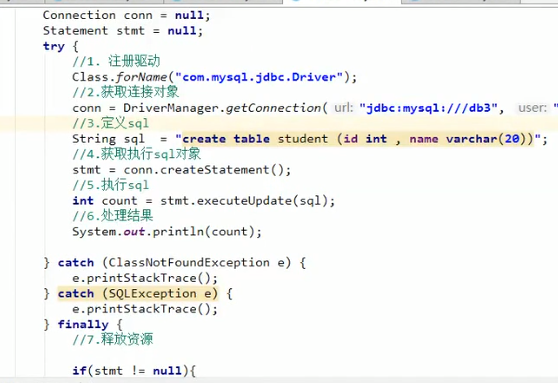
Task: Click the try keyword
Action: pos(54,46)
